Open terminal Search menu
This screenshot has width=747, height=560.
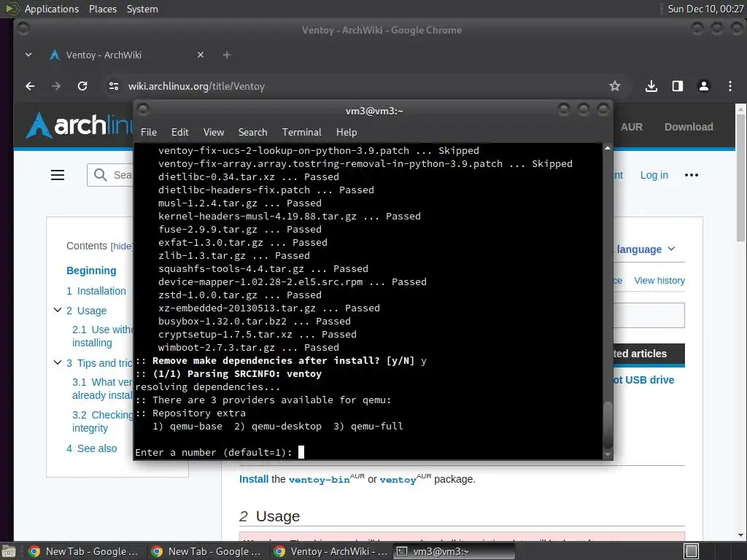pyautogui.click(x=252, y=133)
